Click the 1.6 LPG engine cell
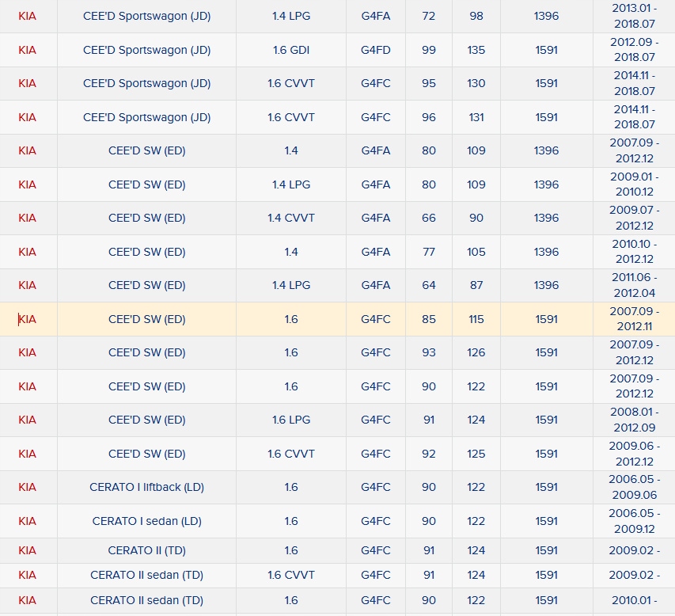Screen dimensions: 675x616 (x=291, y=420)
